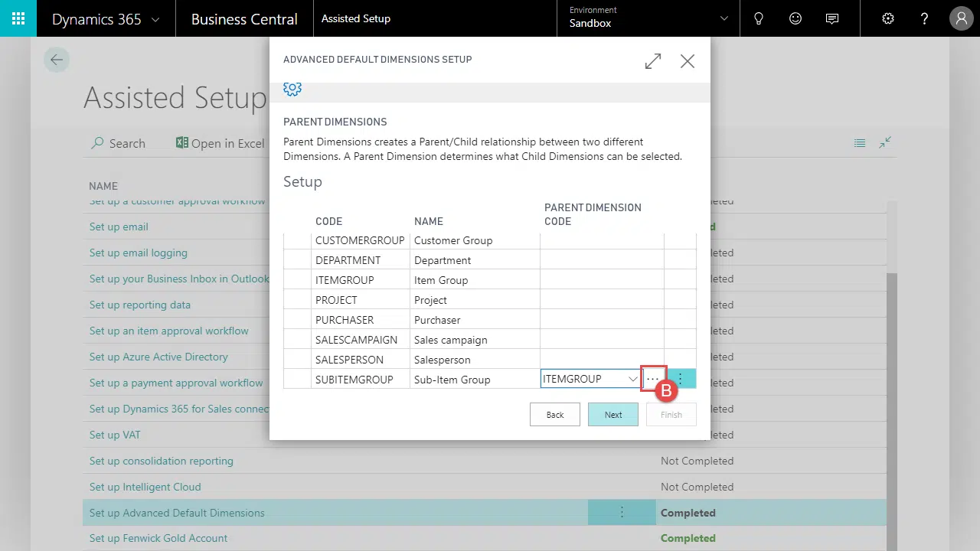Expand the dialog to full screen
This screenshot has width=980, height=551.
[653, 61]
